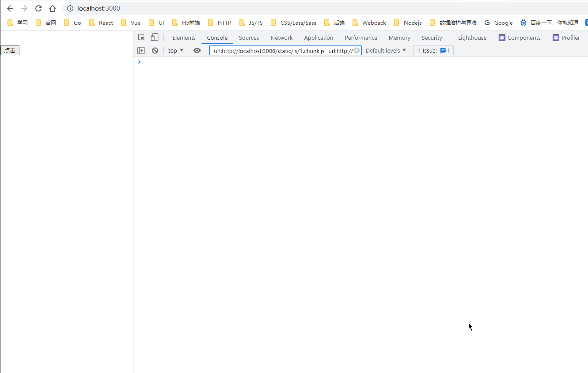The width and height of the screenshot is (588, 373).
Task: Click the browser forward arrow
Action: (24, 8)
